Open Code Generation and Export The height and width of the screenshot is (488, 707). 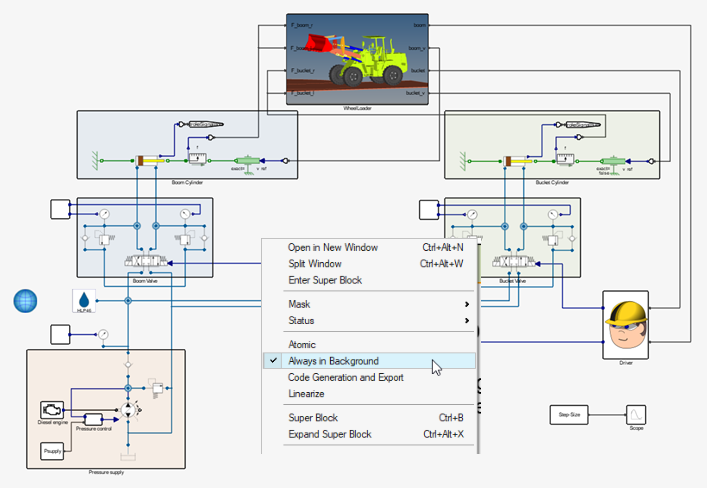(346, 377)
